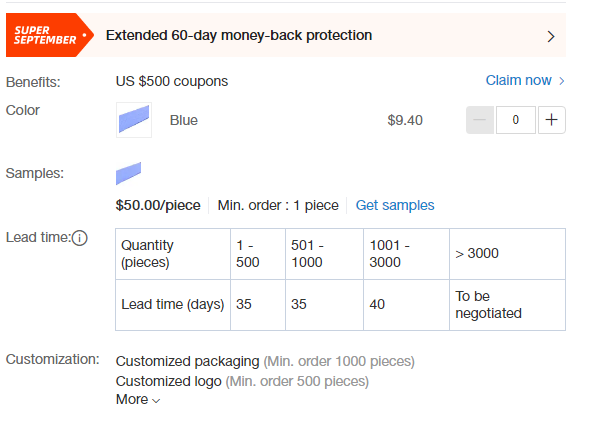The width and height of the screenshot is (610, 425).
Task: Open money-back protection details arrow
Action: [x=550, y=37]
